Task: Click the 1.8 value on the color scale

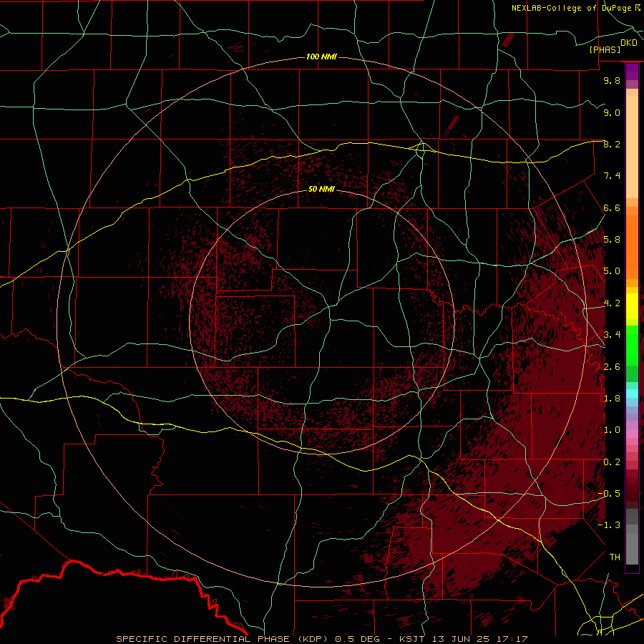Action: [x=612, y=399]
